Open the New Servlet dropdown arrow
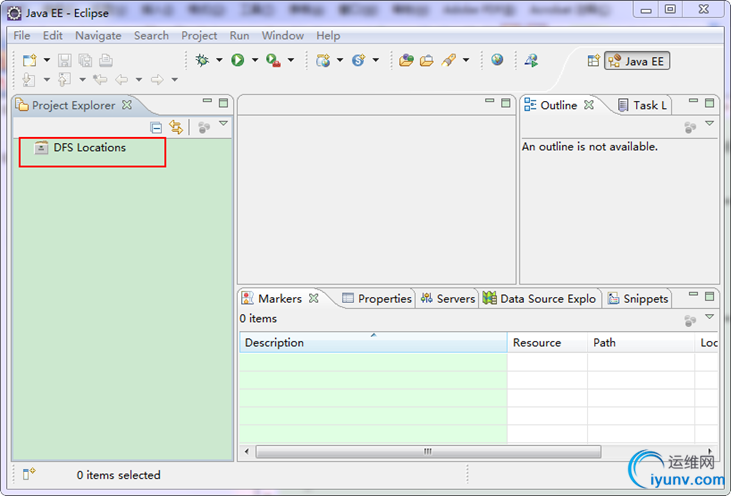Viewport: 731px width, 496px height. [x=376, y=60]
